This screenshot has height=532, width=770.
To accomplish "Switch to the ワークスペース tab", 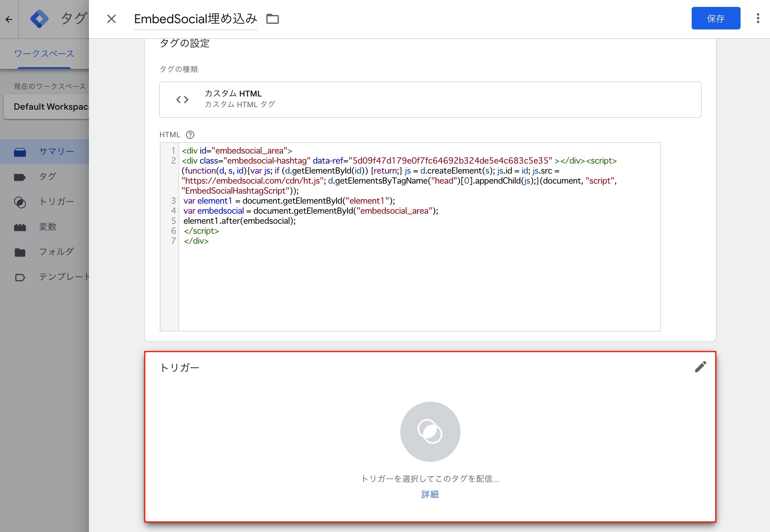I will [44, 54].
